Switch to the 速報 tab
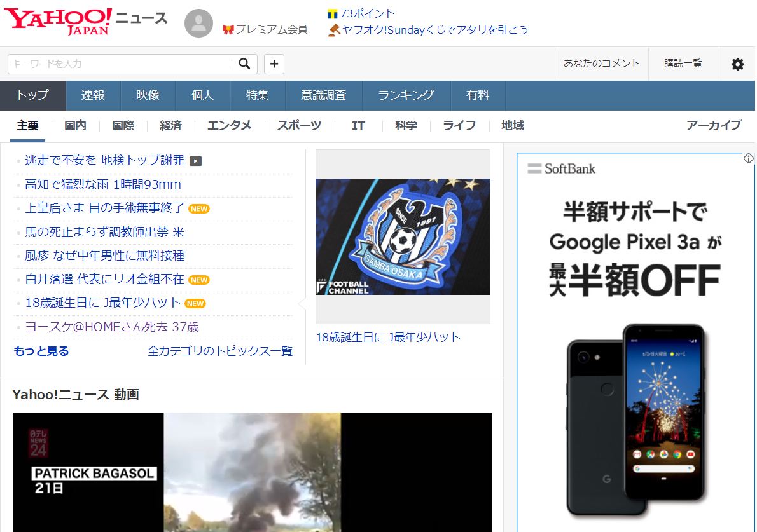 [x=93, y=95]
